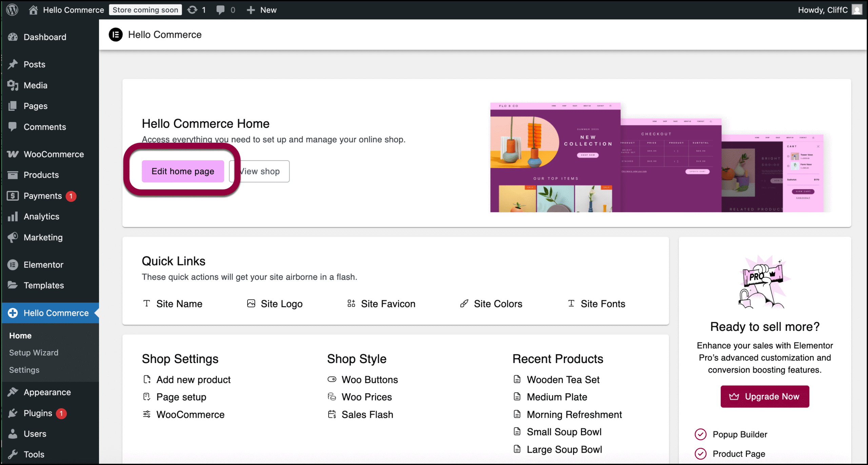This screenshot has height=465, width=868.
Task: Click the PRO upgrade illustration
Action: coord(765,282)
